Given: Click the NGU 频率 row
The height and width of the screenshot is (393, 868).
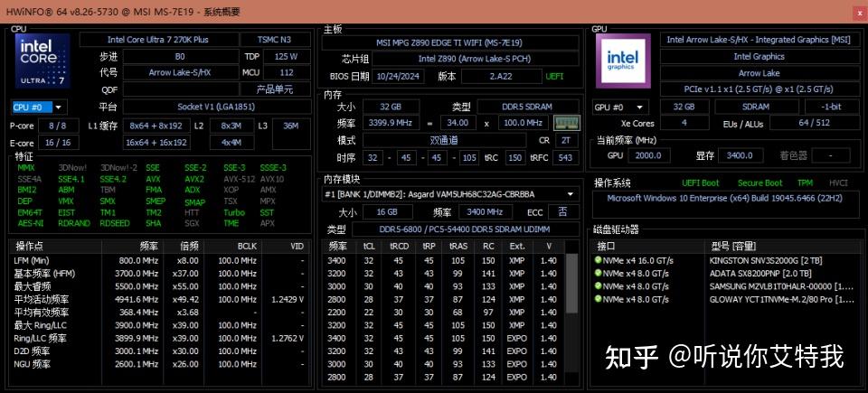Looking at the screenshot, I should tap(159, 364).
